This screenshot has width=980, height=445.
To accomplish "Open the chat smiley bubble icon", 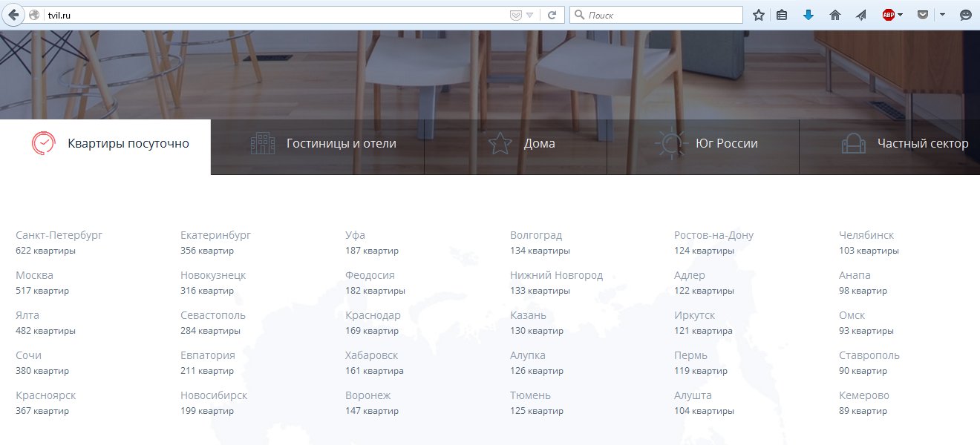I will tap(966, 15).
